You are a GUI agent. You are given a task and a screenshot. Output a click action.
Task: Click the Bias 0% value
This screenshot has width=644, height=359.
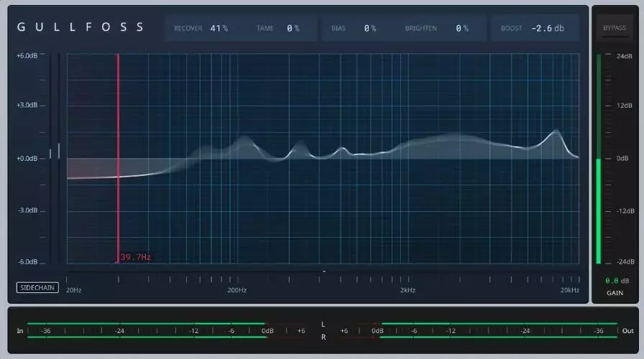[x=370, y=28]
